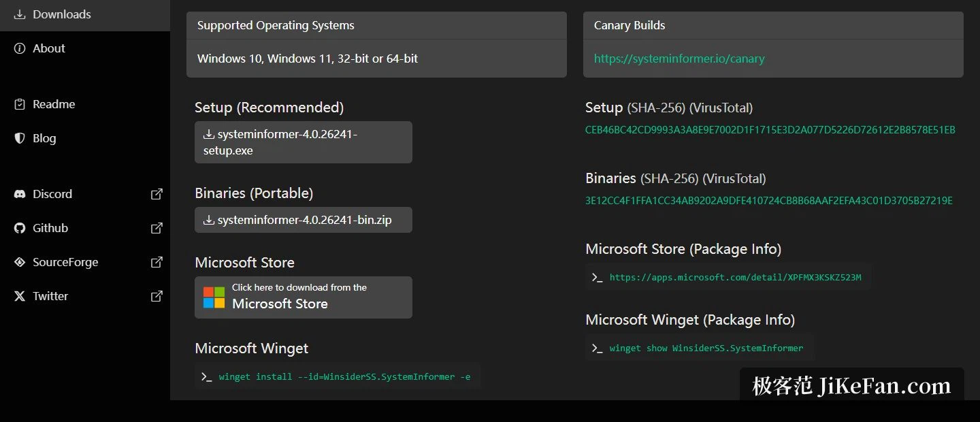Visit the SourceForge sidebar link

pos(85,262)
